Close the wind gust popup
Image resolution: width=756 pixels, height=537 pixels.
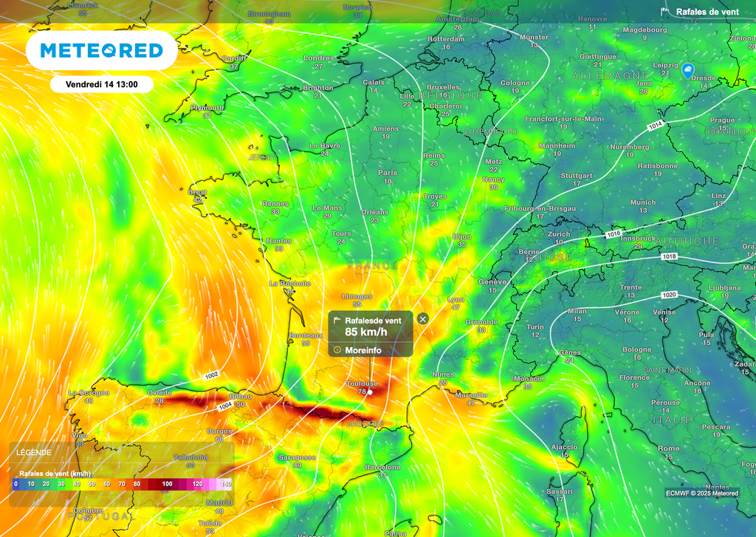point(422,318)
